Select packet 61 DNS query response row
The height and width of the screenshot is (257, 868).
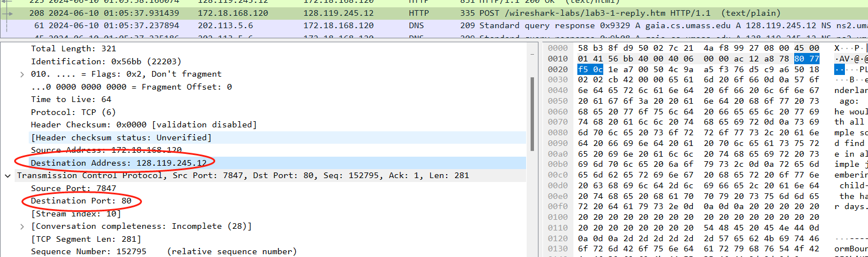point(394,25)
